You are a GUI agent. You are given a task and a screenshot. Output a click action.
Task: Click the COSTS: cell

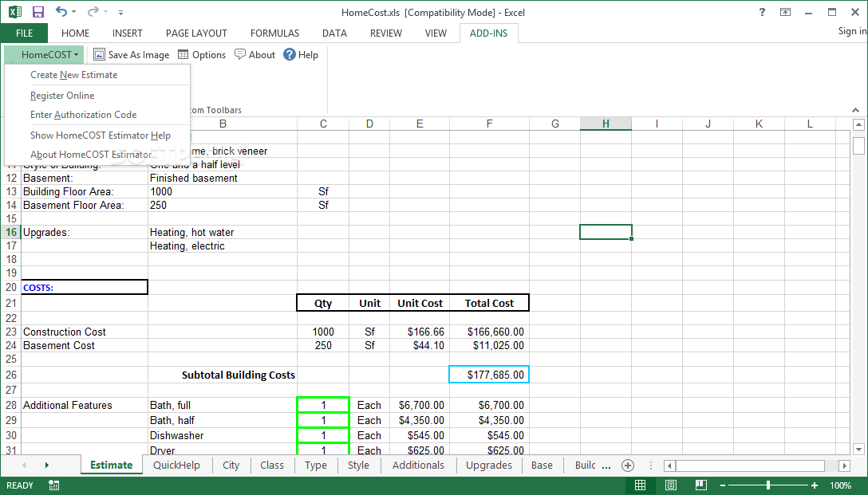(85, 287)
